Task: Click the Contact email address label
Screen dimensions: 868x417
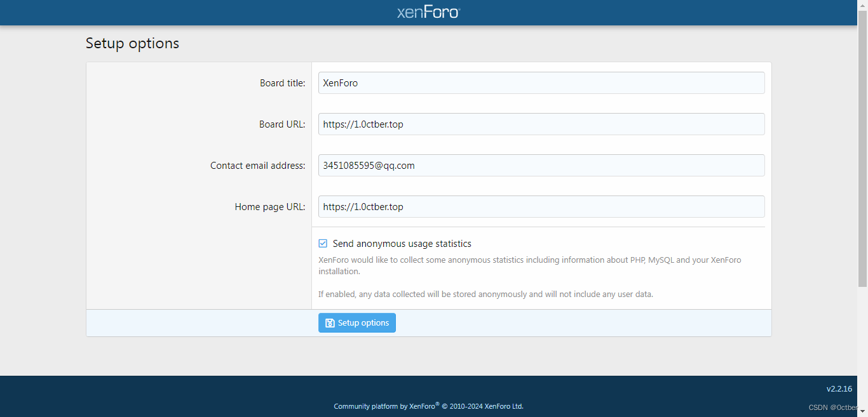Action: pyautogui.click(x=258, y=165)
